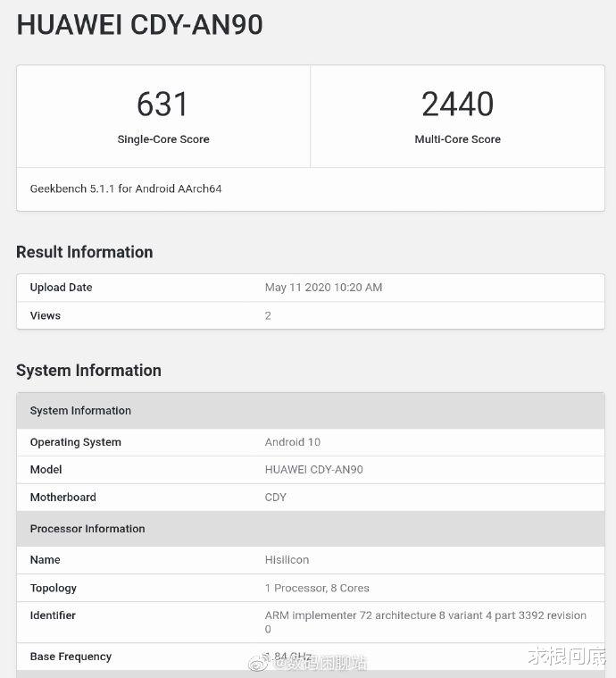The image size is (616, 678).
Task: Select the Motherboard row label
Action: pyautogui.click(x=63, y=498)
